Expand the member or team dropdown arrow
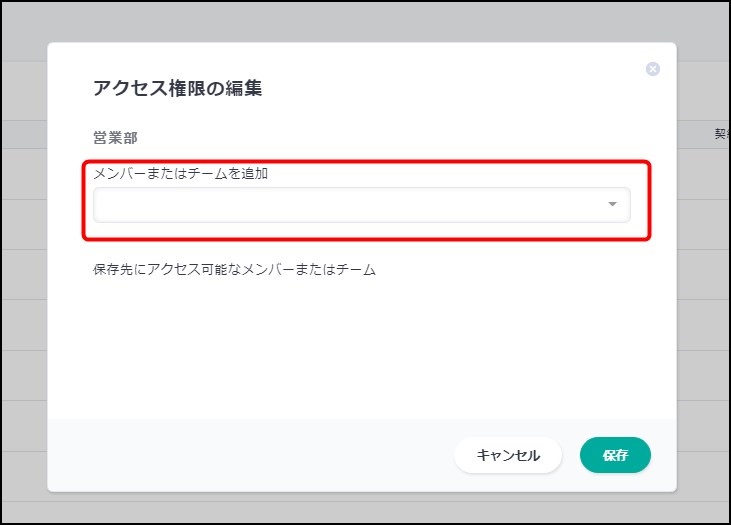Screen dimensions: 731x525 (x=612, y=205)
